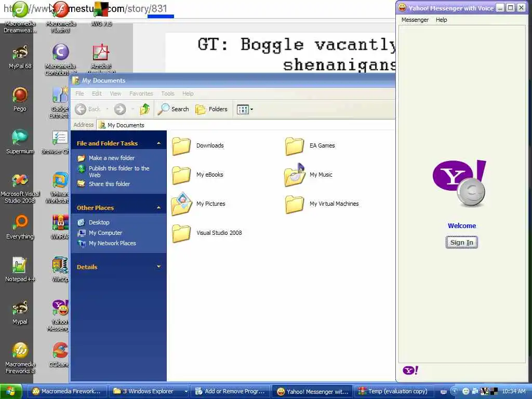
Task: Expand the Details panel
Action: [x=158, y=267]
